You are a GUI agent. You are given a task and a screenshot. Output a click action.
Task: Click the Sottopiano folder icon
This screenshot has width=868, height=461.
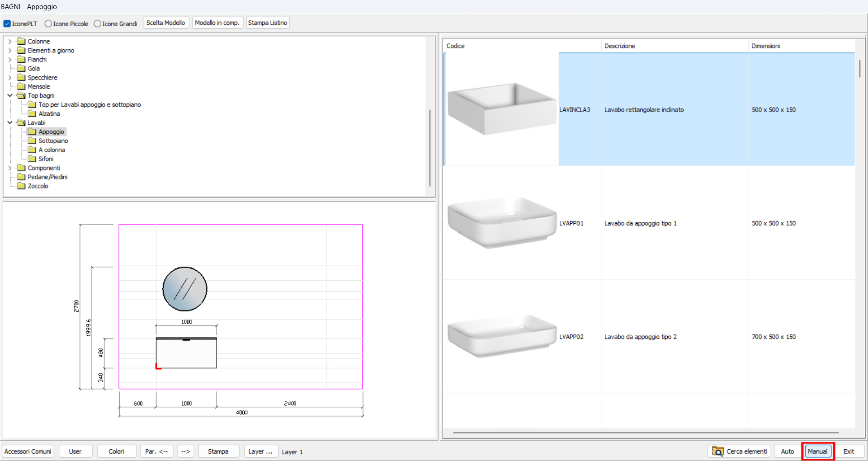pyautogui.click(x=32, y=141)
